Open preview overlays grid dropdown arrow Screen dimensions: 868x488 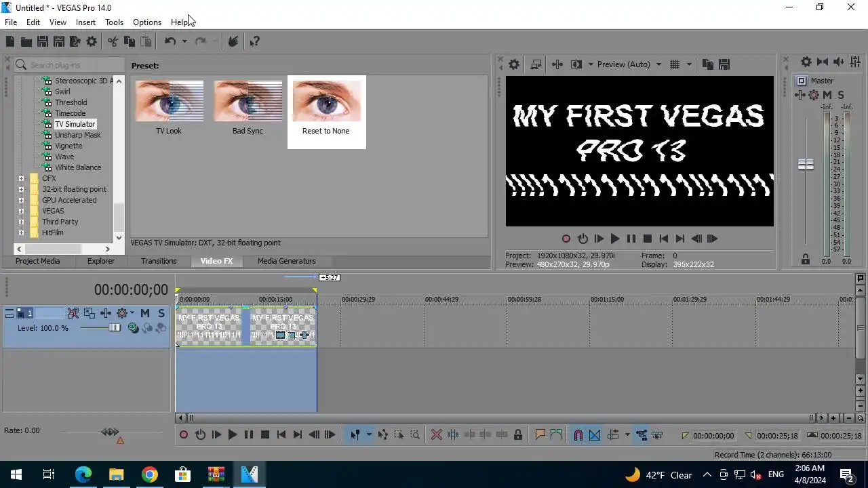(689, 64)
